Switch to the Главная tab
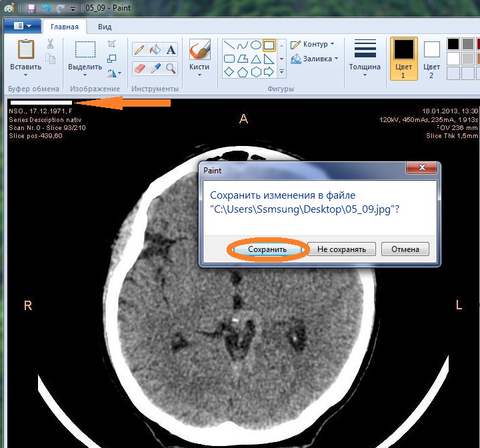This screenshot has height=448, width=480. (x=65, y=27)
